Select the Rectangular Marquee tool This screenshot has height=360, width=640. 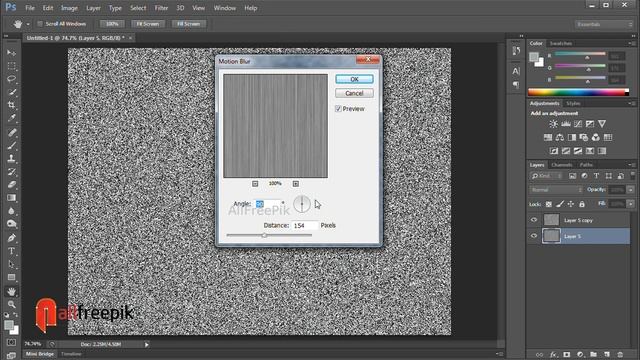(x=11, y=66)
